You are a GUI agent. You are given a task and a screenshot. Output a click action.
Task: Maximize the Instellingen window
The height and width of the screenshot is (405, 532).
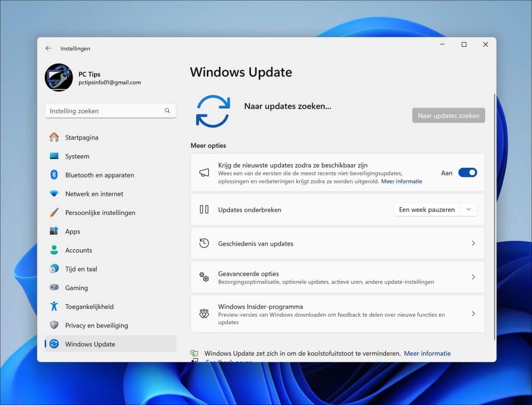[464, 45]
